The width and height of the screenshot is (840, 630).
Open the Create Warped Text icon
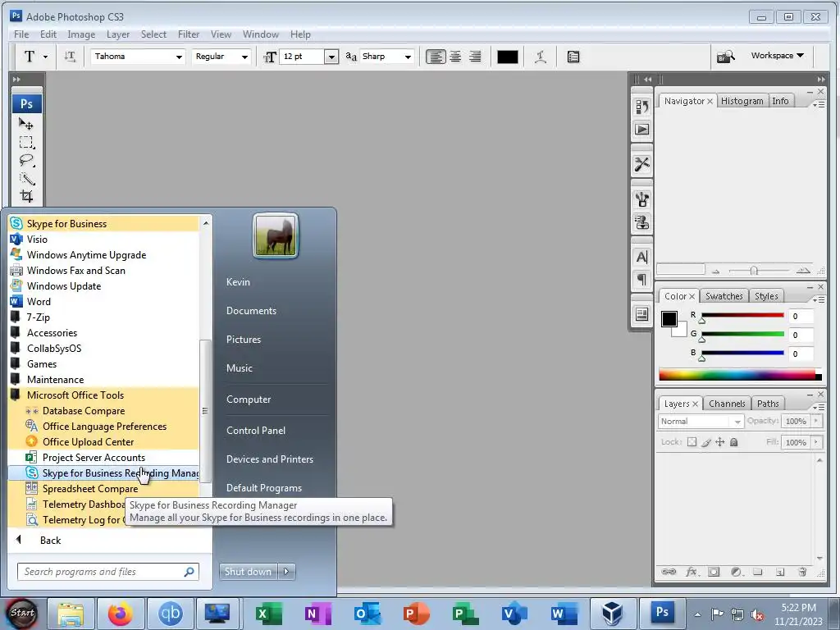tap(541, 57)
